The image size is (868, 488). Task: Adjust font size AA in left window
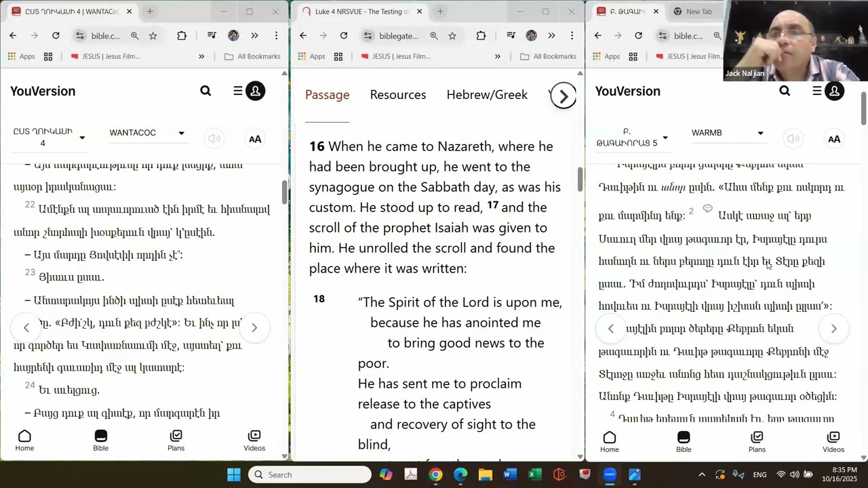click(255, 139)
